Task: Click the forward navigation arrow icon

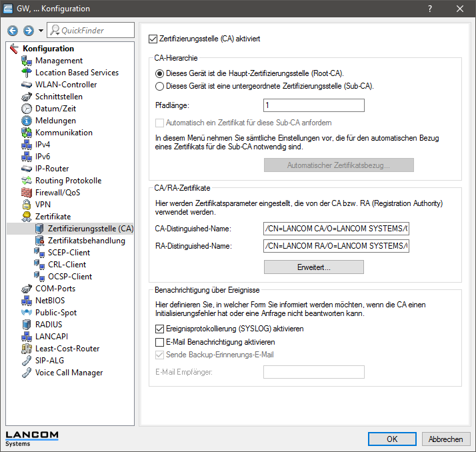Action: 28,31
